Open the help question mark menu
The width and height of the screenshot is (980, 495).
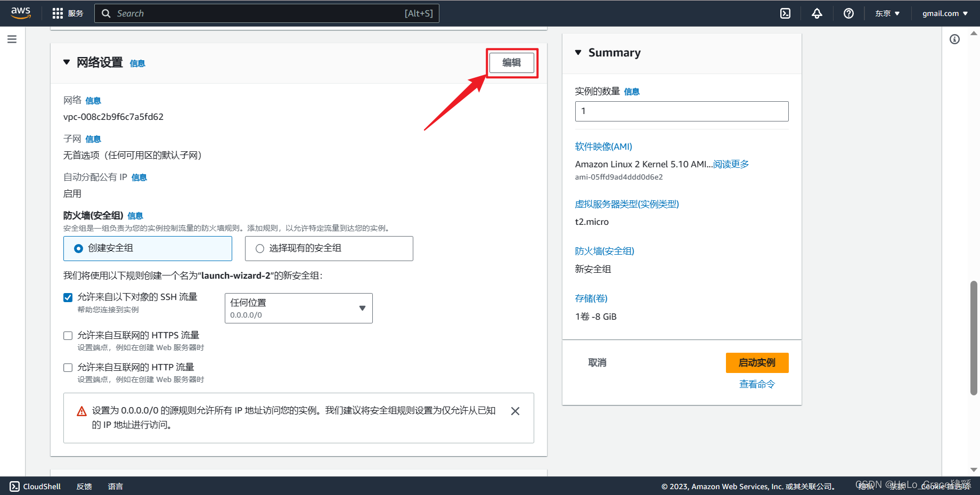[x=849, y=13]
